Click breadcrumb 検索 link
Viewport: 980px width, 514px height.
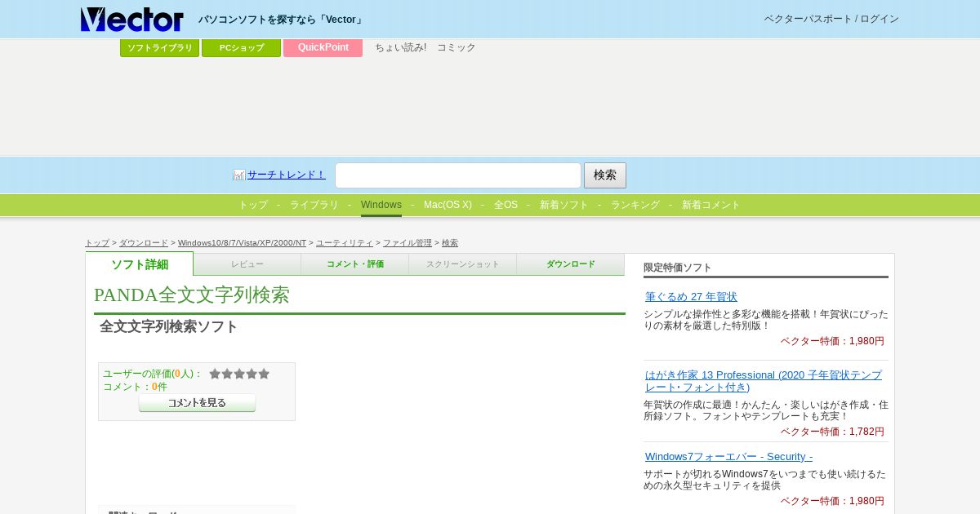coord(450,243)
